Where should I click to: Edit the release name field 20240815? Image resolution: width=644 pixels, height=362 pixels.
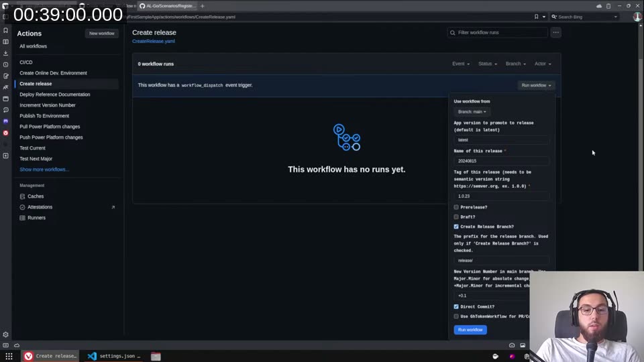point(502,161)
